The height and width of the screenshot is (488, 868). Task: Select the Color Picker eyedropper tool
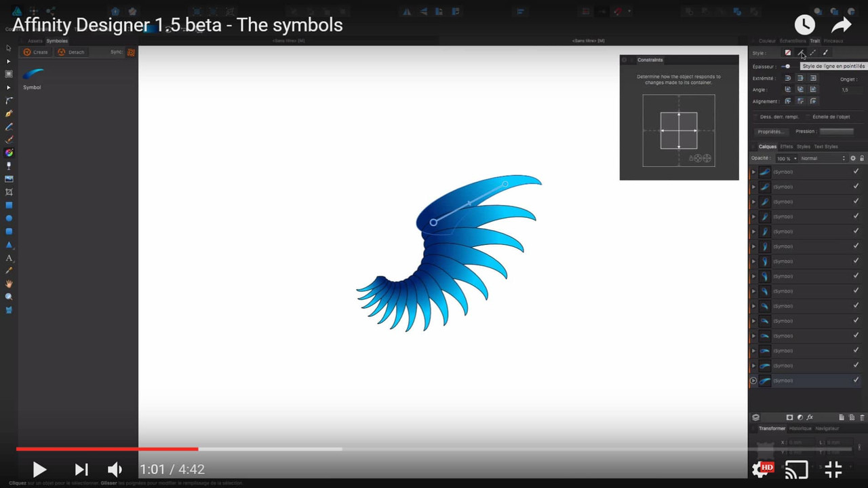click(9, 271)
